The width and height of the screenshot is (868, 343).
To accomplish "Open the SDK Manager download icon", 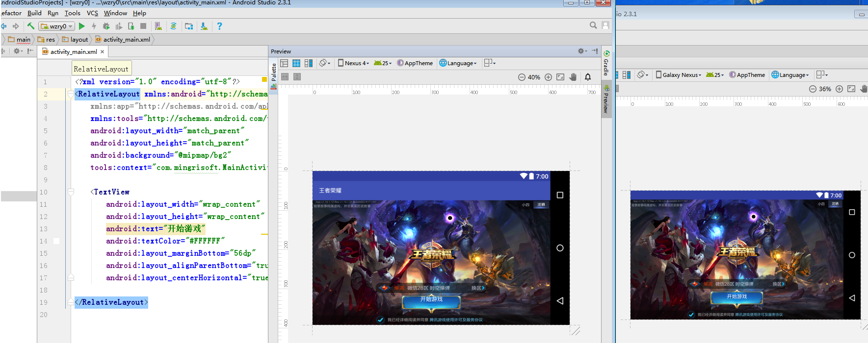I will click(x=204, y=26).
